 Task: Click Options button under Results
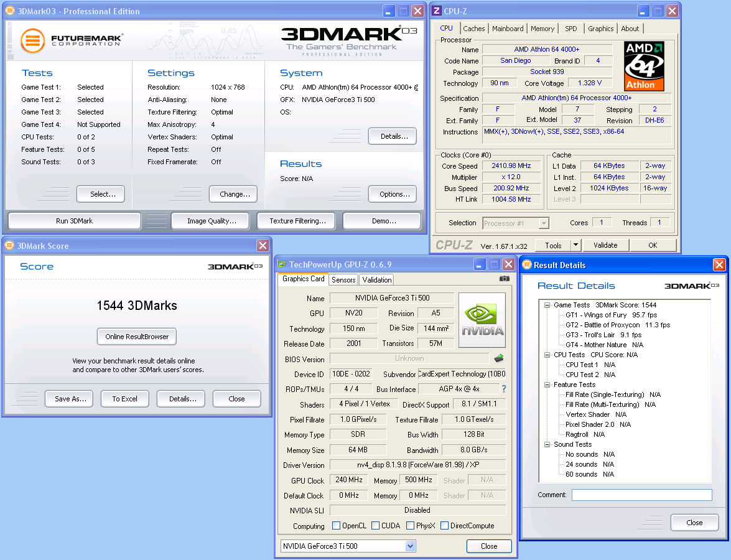click(393, 194)
